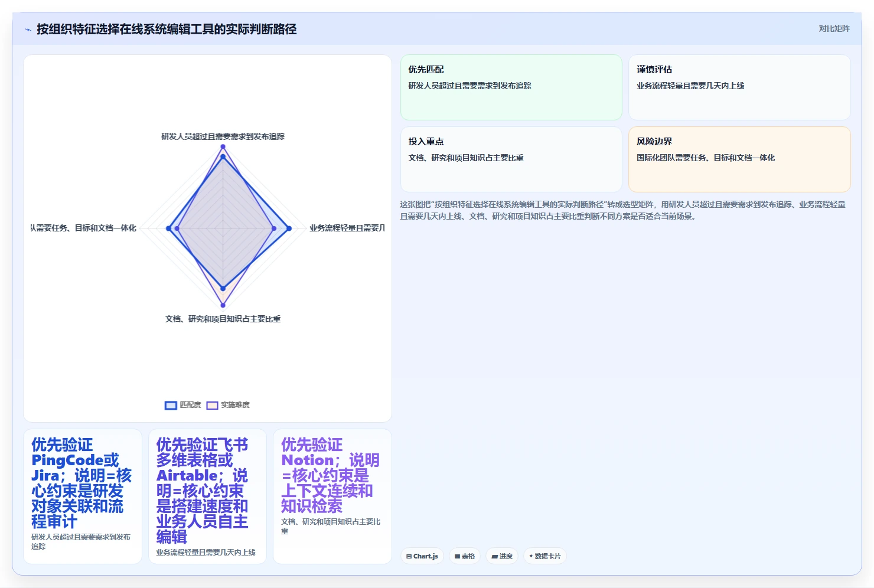
Task: Click the small caption under the Airtable card heading
Action: (206, 553)
